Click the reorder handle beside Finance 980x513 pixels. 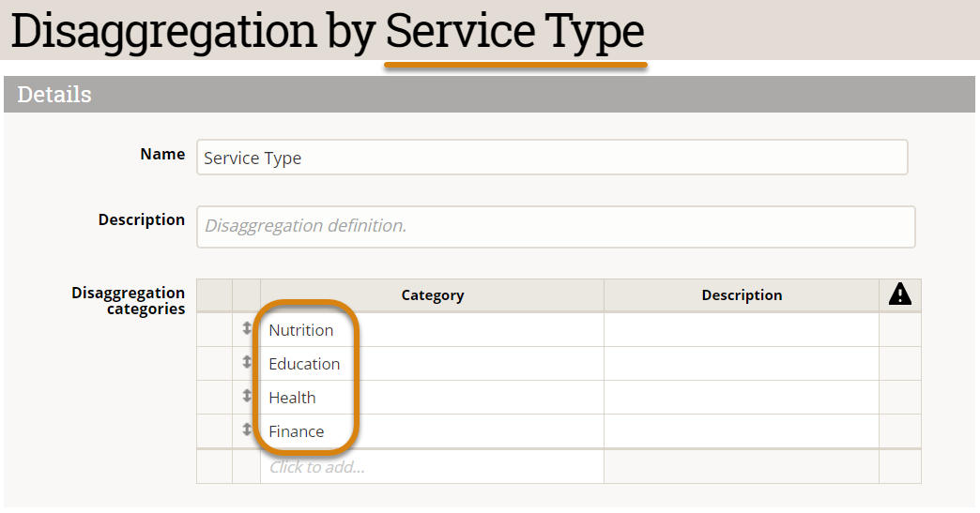point(247,430)
